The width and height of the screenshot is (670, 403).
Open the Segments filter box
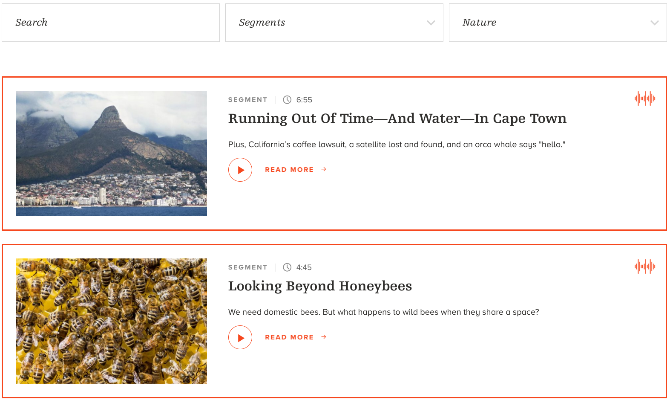pos(334,23)
